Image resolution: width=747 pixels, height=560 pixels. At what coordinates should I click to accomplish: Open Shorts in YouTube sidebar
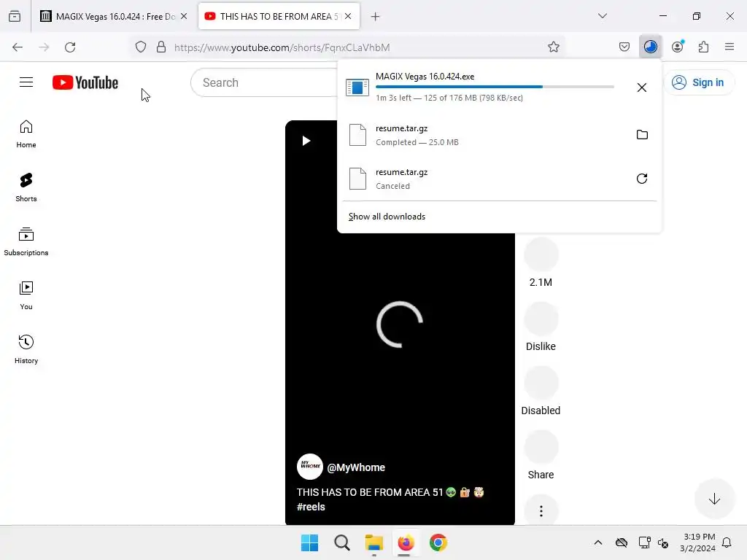(26, 187)
